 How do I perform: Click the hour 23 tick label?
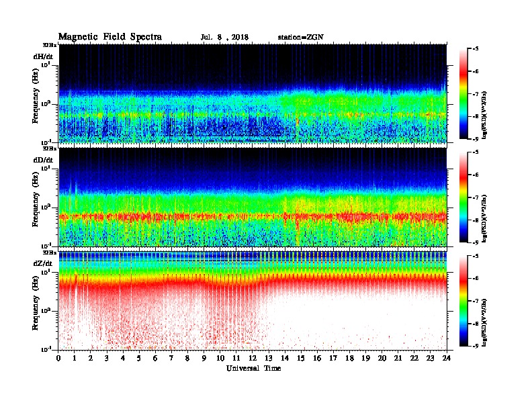(x=430, y=358)
